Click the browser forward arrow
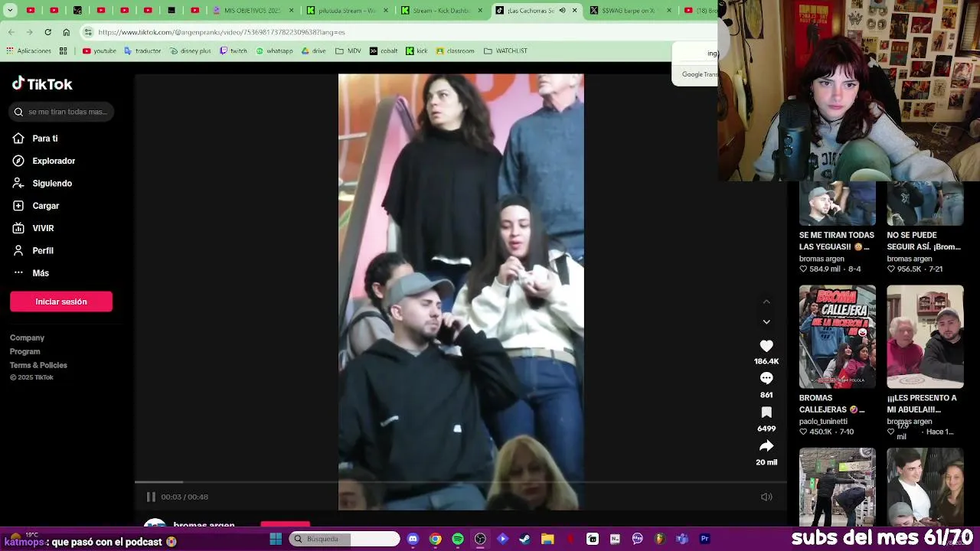 tap(29, 32)
